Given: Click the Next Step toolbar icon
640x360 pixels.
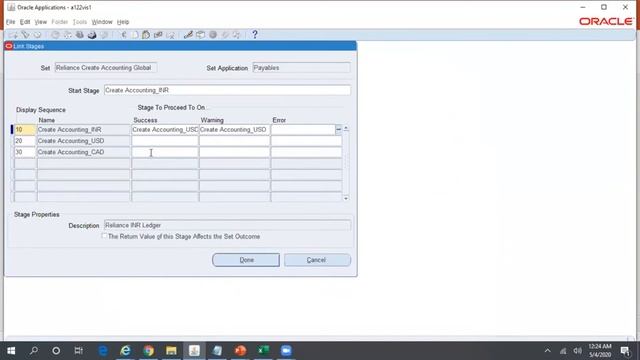Looking at the screenshot, I should 67,35.
